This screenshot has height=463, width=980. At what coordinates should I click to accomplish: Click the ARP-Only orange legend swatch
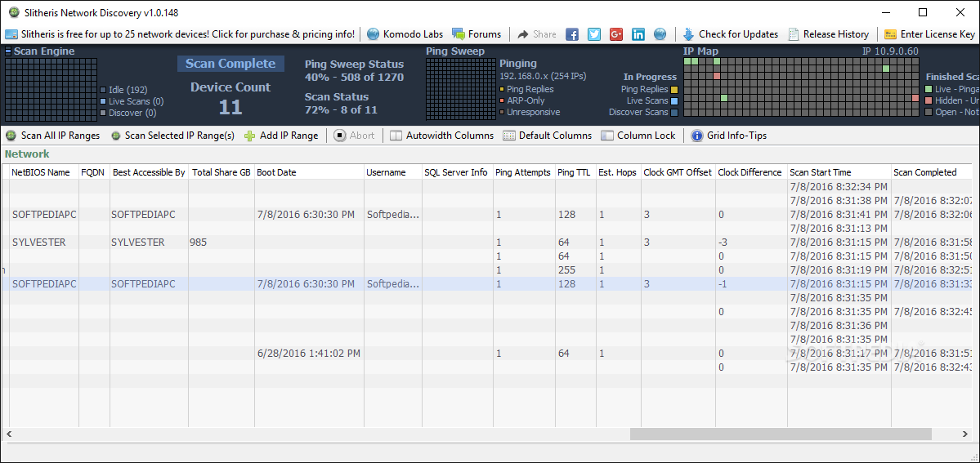pyautogui.click(x=502, y=100)
